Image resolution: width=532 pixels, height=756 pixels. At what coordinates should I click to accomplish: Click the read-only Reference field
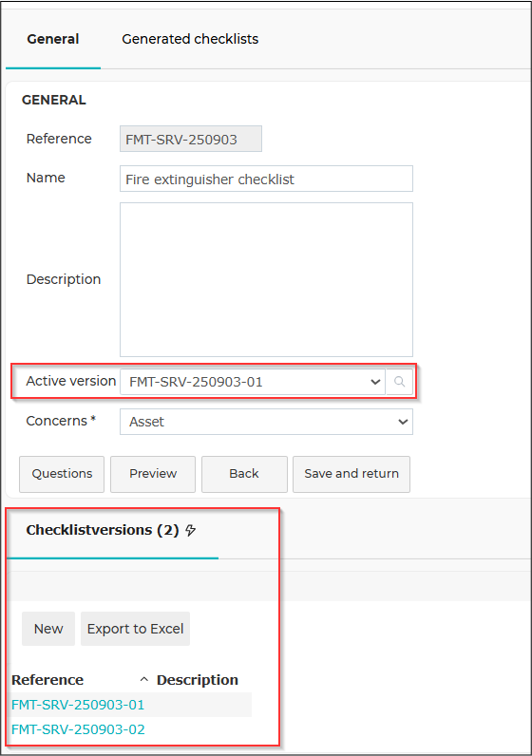coord(191,140)
